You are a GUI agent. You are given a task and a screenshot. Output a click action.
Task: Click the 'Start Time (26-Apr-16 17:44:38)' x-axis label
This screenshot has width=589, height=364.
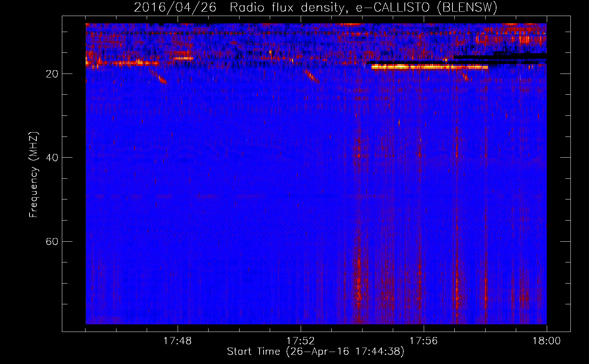click(316, 352)
